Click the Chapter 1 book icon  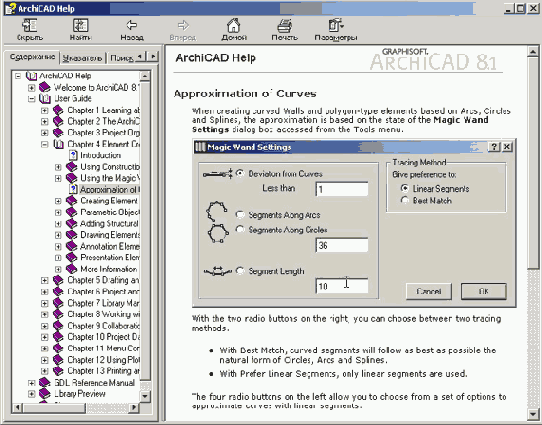pos(58,110)
